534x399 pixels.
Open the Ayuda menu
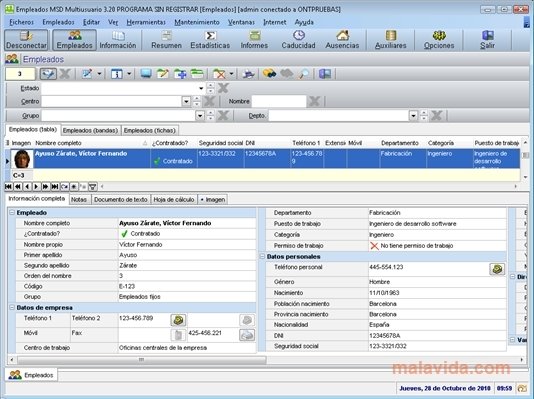[304, 22]
